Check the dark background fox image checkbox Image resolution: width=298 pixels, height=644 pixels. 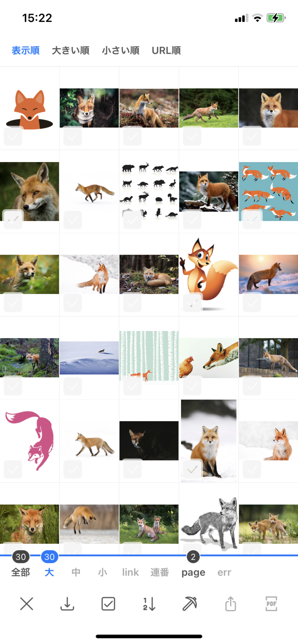tap(132, 469)
